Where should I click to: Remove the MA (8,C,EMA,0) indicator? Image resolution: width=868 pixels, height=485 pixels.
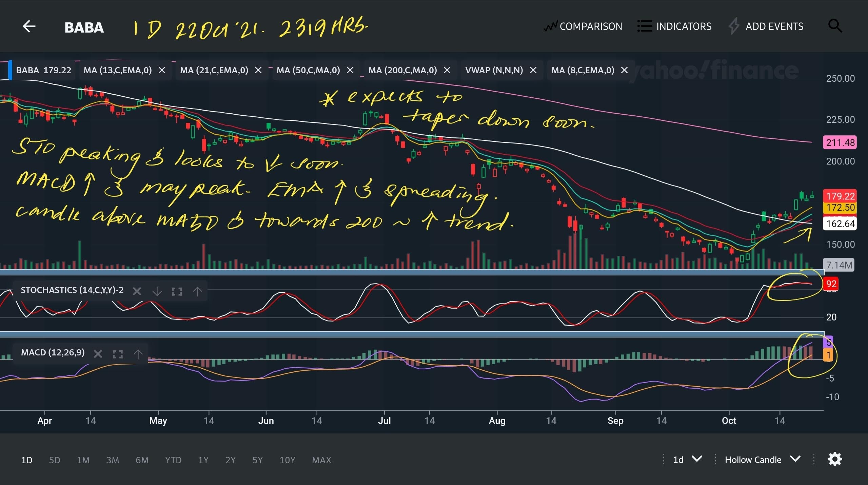[624, 70]
